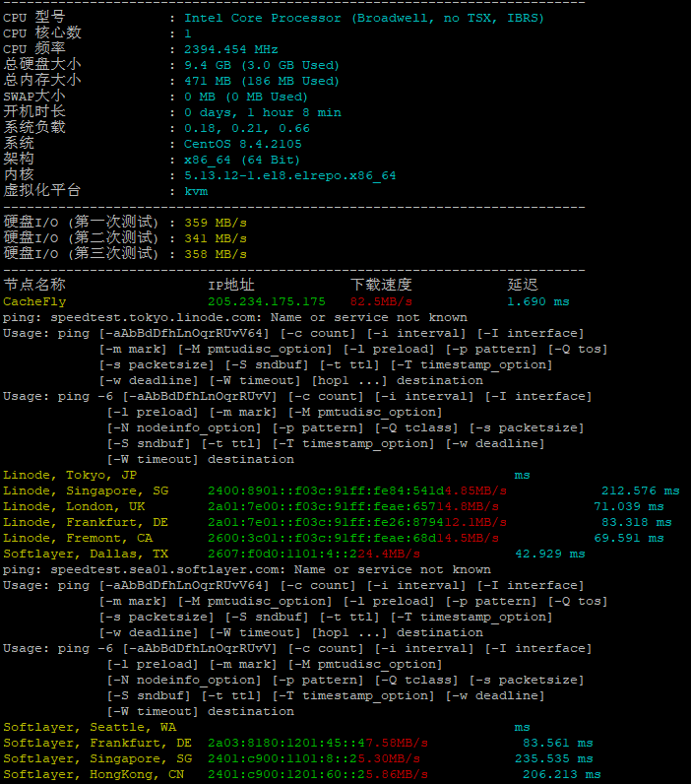691x784 pixels.
Task: Click the CPU model text Intel Core Processor
Action: pyautogui.click(x=262, y=18)
